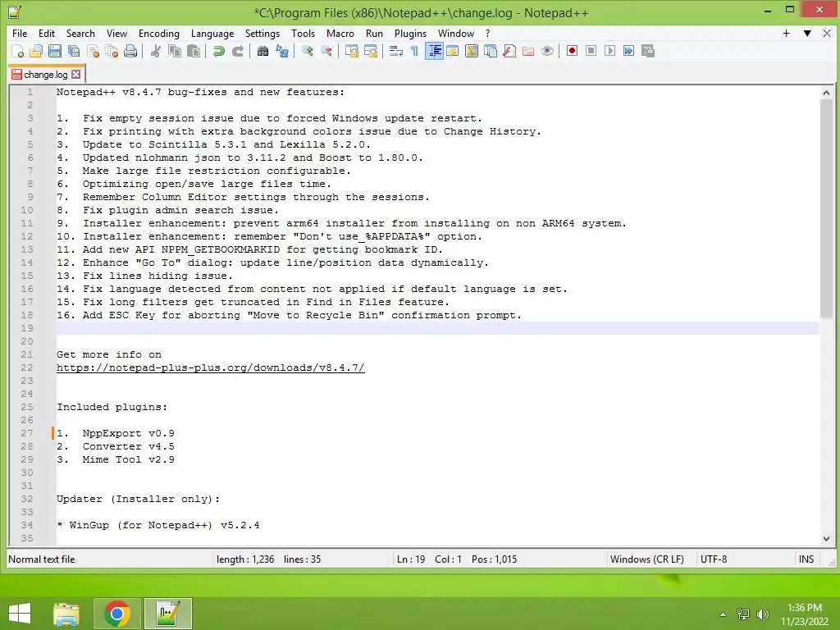Toggle INS insert mode in the status bar
The height and width of the screenshot is (630, 840).
(x=806, y=559)
